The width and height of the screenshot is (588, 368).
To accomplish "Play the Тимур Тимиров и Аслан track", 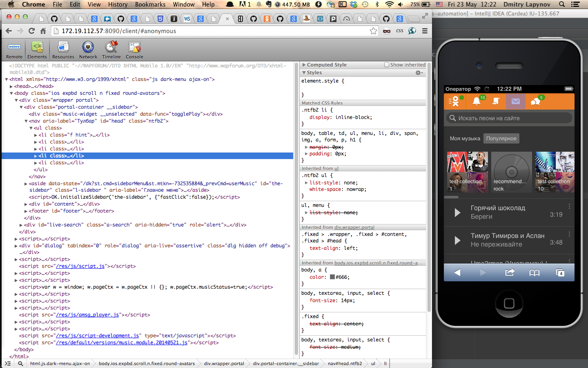I will [457, 240].
